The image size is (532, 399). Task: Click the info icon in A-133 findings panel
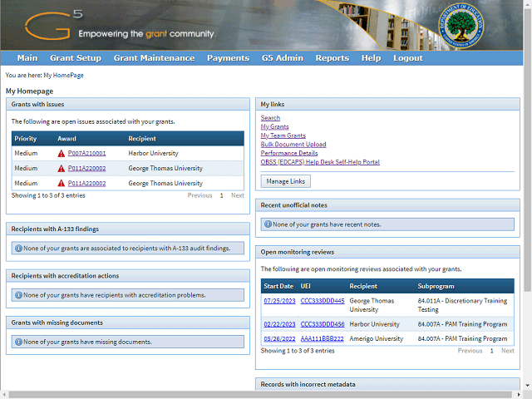tap(18, 248)
